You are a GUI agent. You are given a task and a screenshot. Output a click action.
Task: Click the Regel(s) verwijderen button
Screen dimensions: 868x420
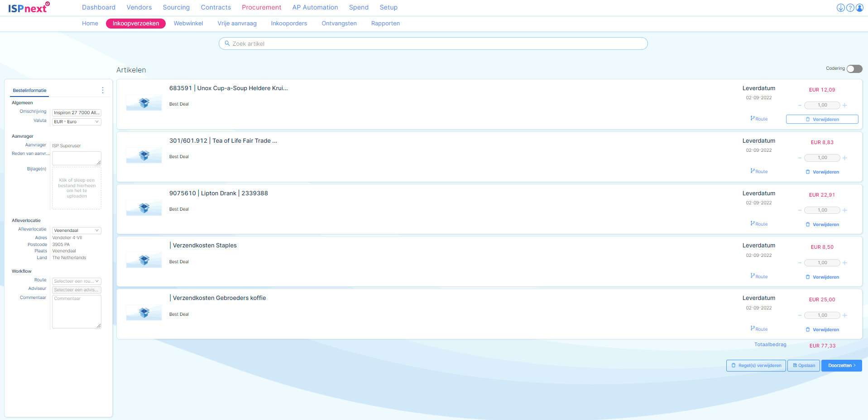(756, 366)
